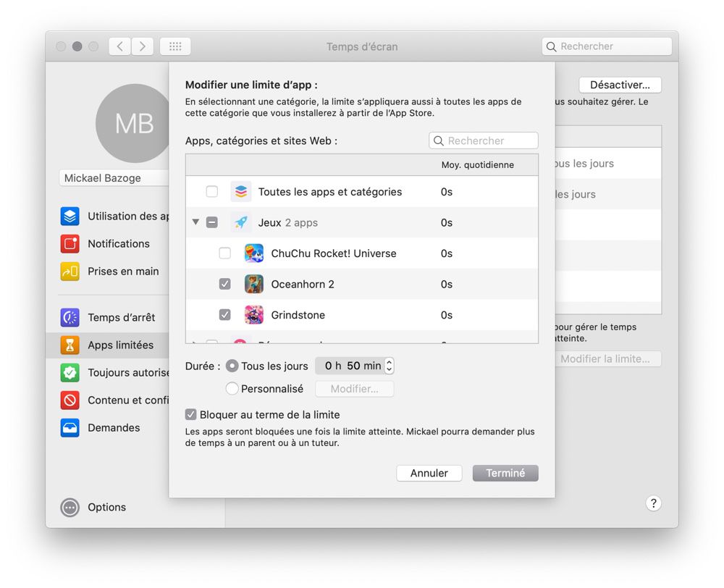Click the Annuler button
The image size is (724, 588).
pos(429,473)
